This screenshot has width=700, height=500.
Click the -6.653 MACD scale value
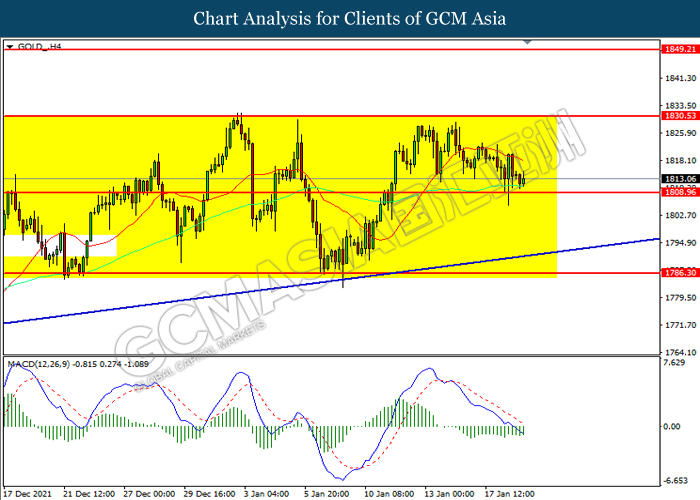pos(675,481)
